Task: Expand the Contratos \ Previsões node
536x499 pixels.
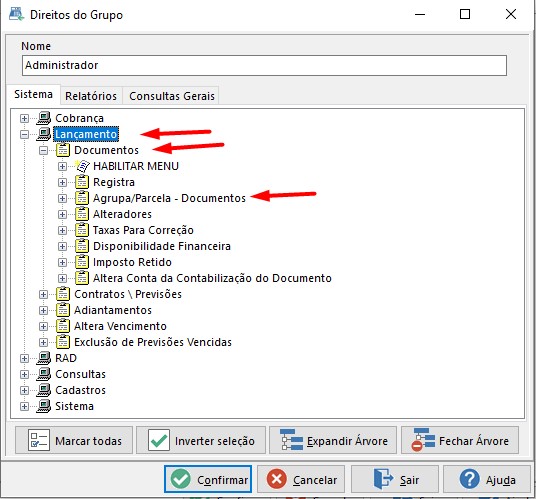Action: 43,295
